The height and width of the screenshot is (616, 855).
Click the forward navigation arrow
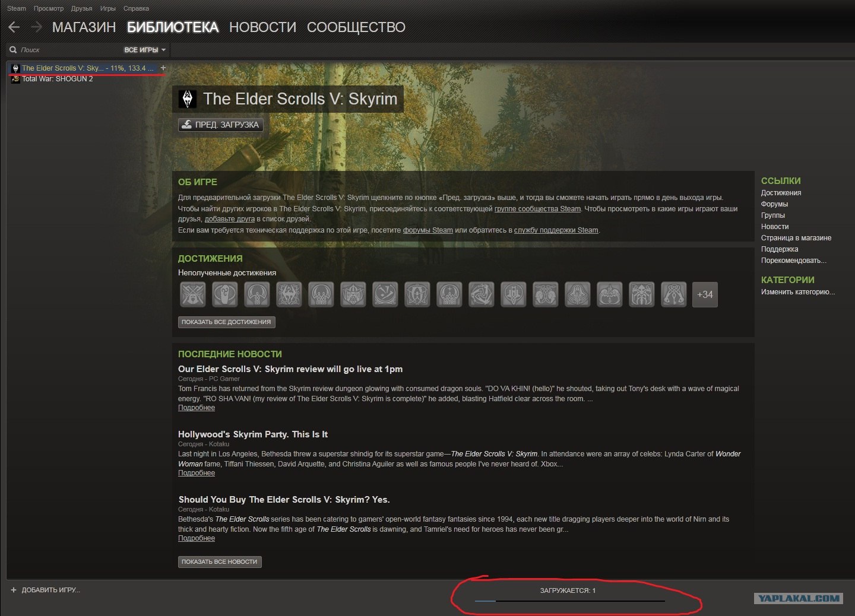[36, 27]
